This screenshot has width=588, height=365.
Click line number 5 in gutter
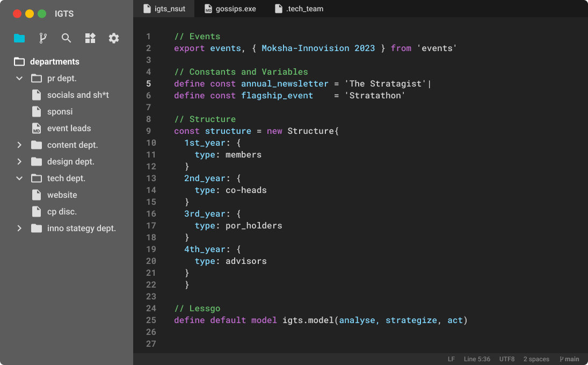149,84
